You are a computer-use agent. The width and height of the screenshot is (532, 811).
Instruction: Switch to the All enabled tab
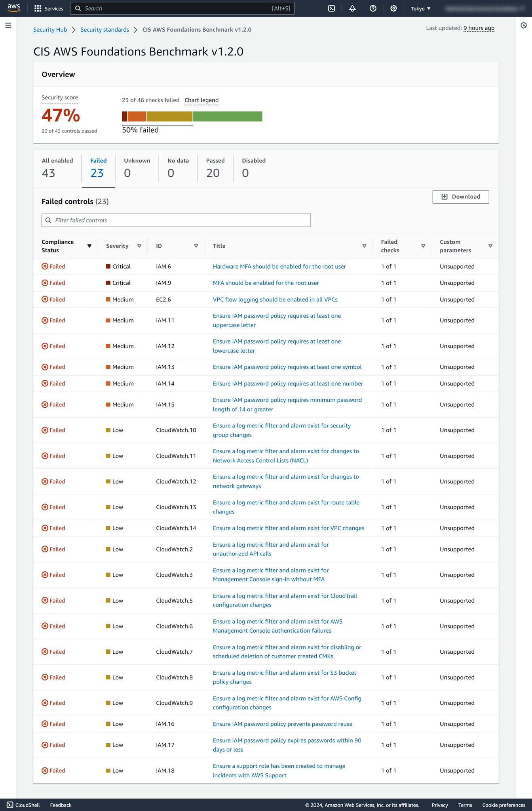(x=57, y=168)
